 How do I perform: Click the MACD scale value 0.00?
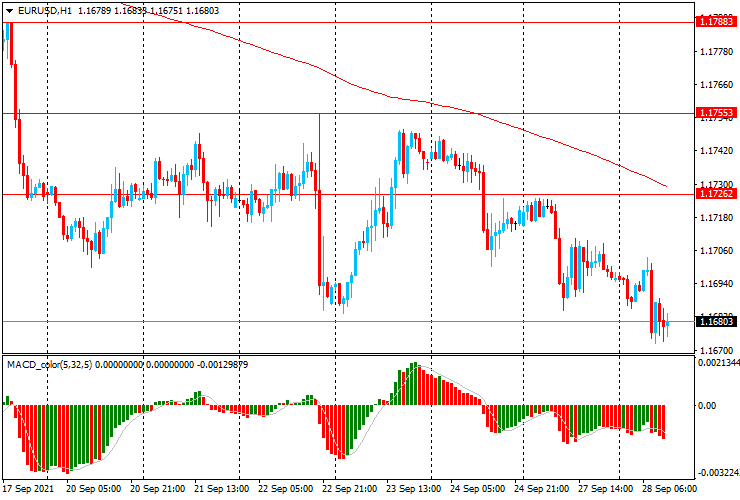point(707,406)
